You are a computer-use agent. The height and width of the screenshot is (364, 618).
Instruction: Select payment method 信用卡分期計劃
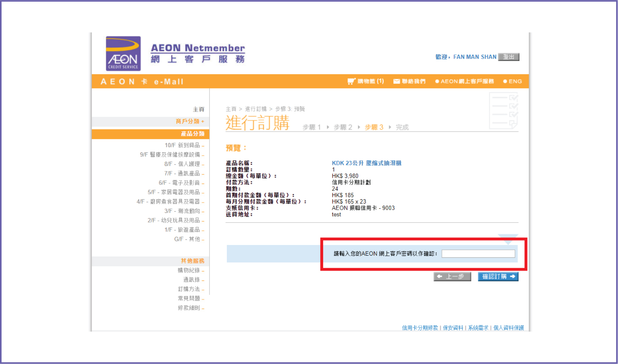[351, 182]
